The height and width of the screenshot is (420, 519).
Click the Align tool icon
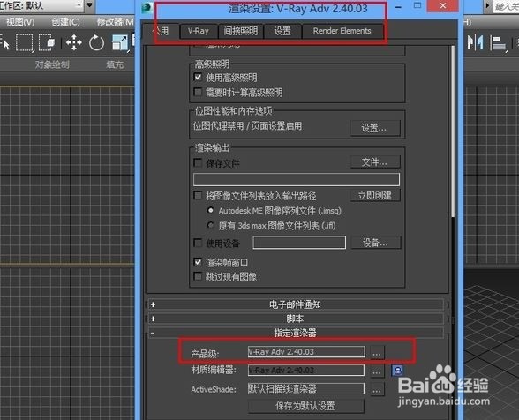498,43
